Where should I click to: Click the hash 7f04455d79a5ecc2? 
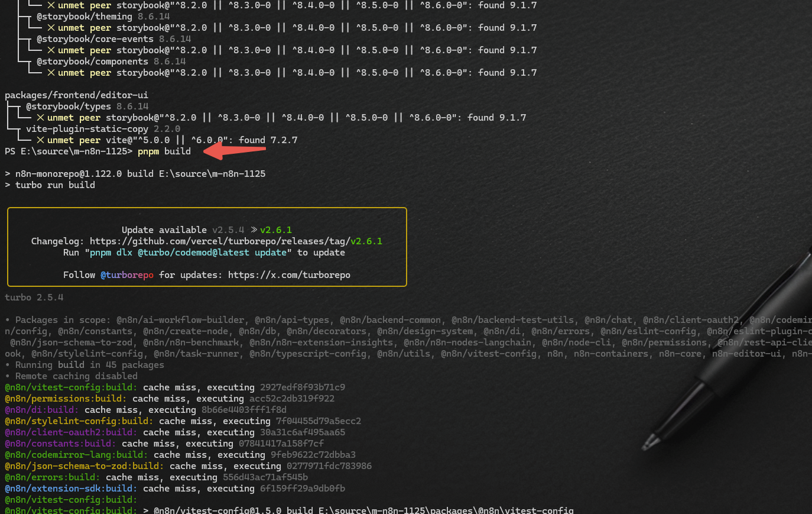click(x=319, y=421)
